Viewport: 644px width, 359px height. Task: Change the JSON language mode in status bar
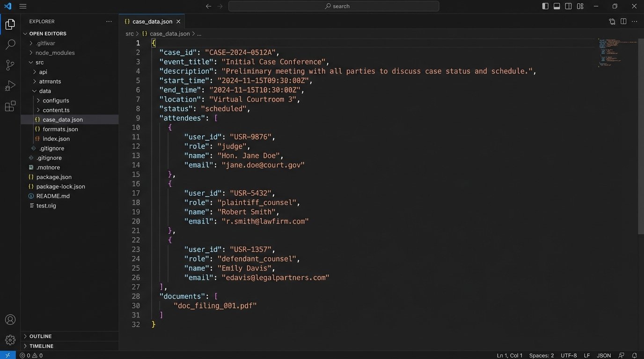[x=604, y=355]
